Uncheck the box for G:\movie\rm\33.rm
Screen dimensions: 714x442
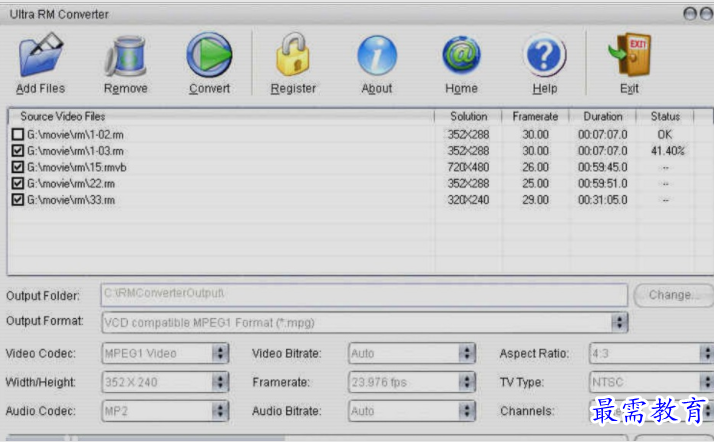[18, 200]
